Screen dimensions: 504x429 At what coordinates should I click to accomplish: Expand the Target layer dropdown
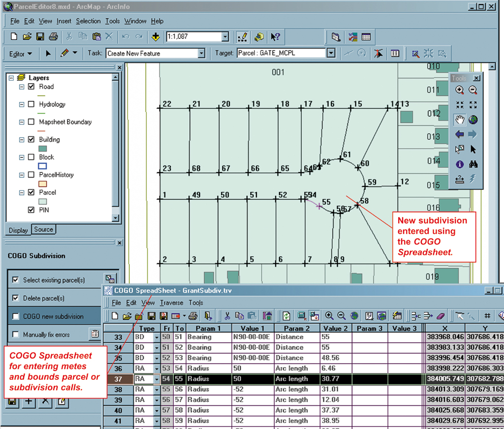coord(331,53)
